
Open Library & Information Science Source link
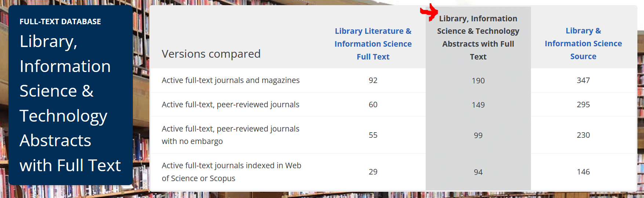tap(583, 43)
